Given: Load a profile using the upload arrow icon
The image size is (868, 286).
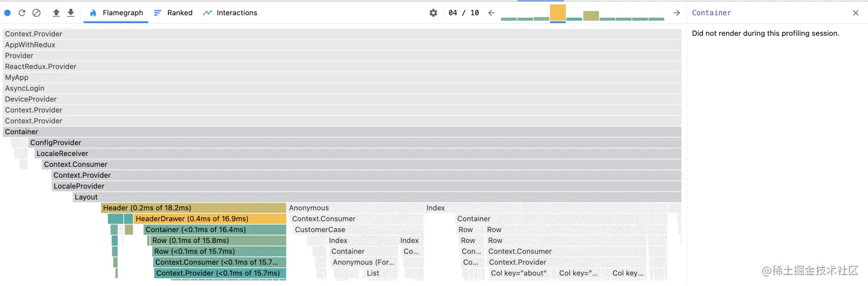Looking at the screenshot, I should [x=56, y=13].
